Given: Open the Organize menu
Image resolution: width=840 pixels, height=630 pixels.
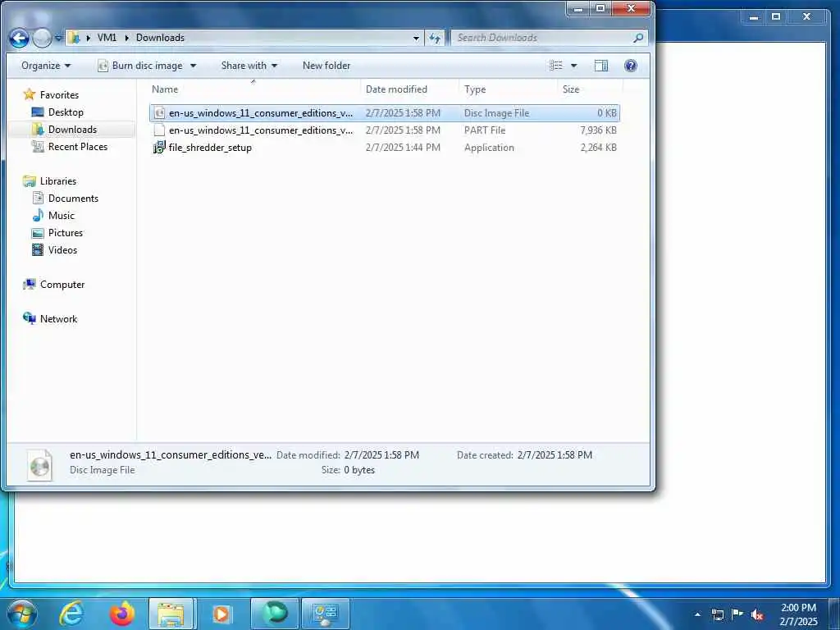Looking at the screenshot, I should pos(46,66).
